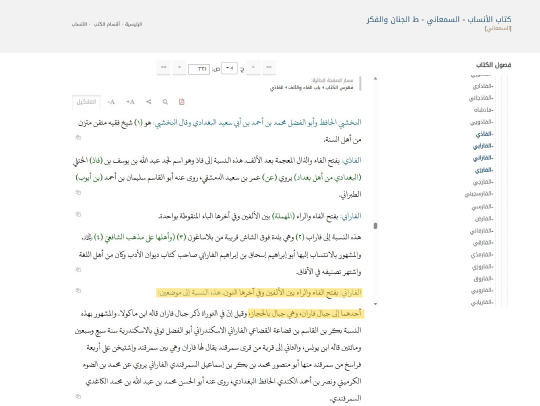This screenshot has height=406, width=540.
Task: Toggle the التشكيل diacritics button
Action: [86, 102]
